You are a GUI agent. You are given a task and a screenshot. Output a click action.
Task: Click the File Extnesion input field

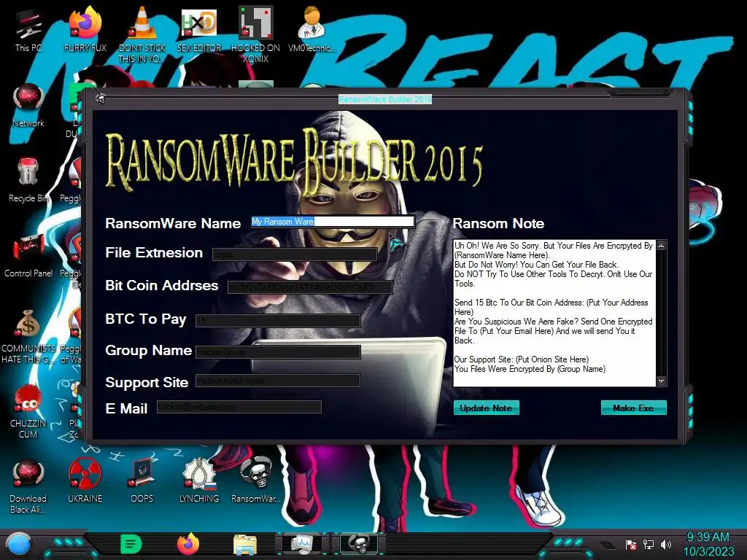click(x=295, y=254)
